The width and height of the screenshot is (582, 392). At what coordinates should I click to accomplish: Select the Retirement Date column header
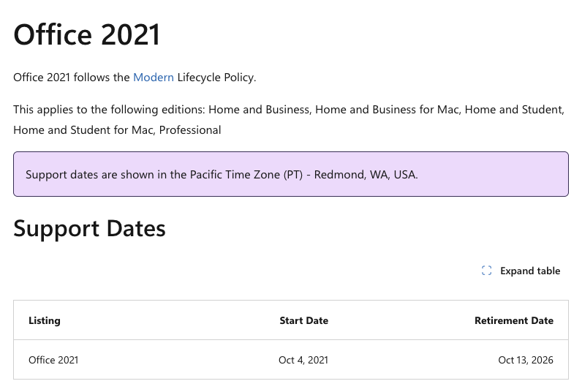point(514,320)
